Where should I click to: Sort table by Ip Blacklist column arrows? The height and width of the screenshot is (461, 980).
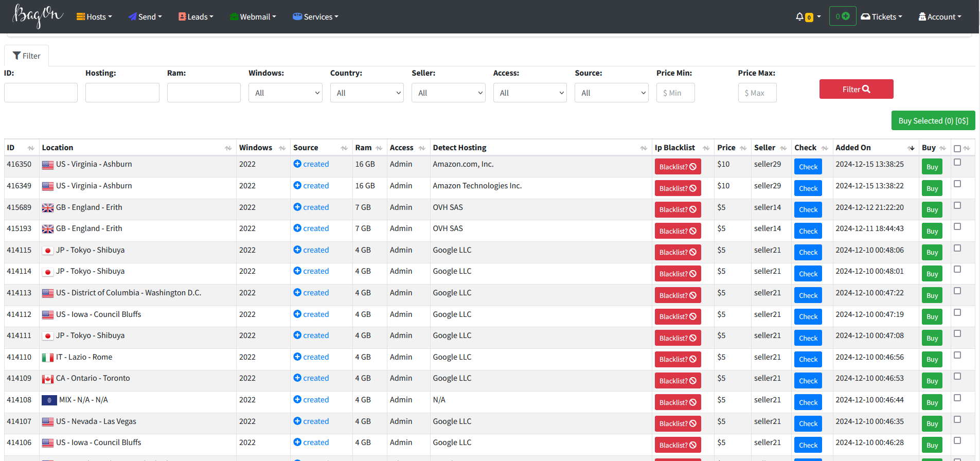706,148
